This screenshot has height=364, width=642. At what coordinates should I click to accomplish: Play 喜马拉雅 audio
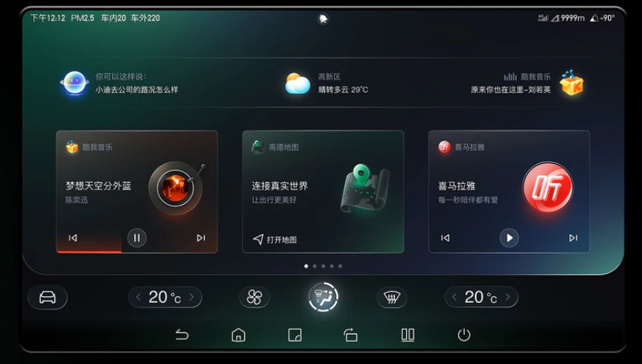(x=509, y=237)
